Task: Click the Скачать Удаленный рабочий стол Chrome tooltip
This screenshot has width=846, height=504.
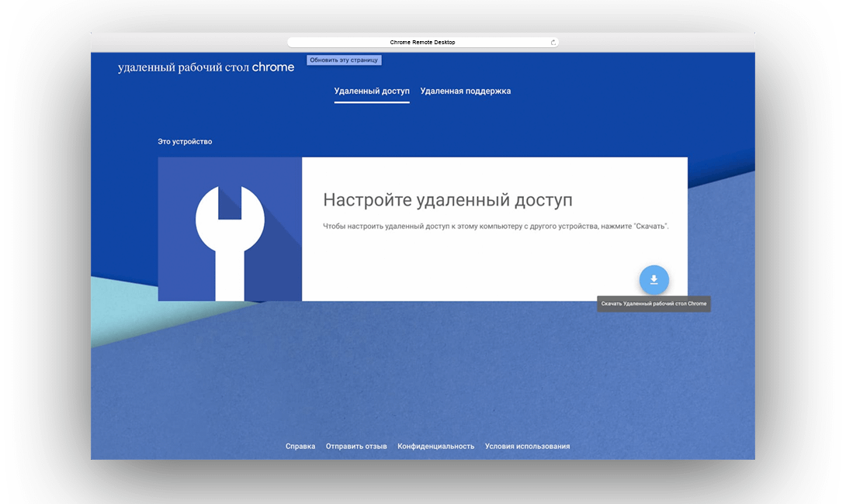Action: tap(654, 303)
